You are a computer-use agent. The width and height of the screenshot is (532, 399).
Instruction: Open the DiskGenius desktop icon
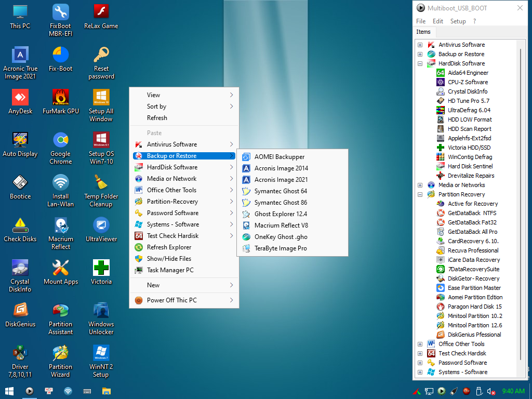pos(20,311)
